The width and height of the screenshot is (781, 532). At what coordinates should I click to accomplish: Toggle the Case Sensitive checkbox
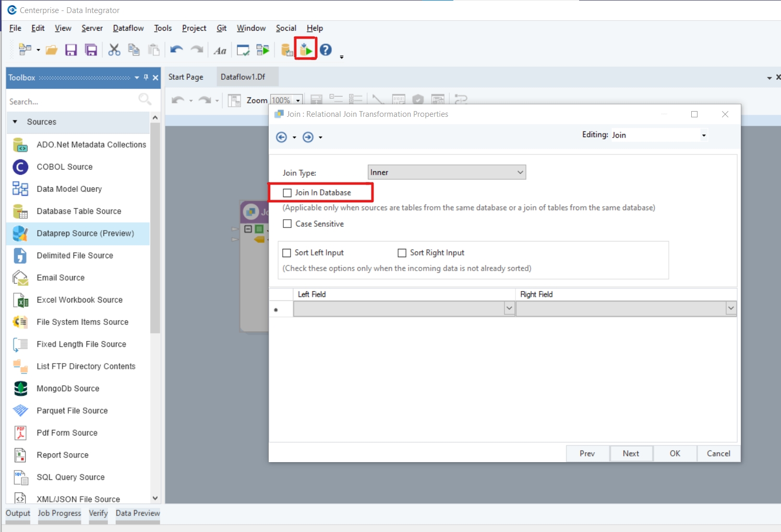click(x=287, y=224)
